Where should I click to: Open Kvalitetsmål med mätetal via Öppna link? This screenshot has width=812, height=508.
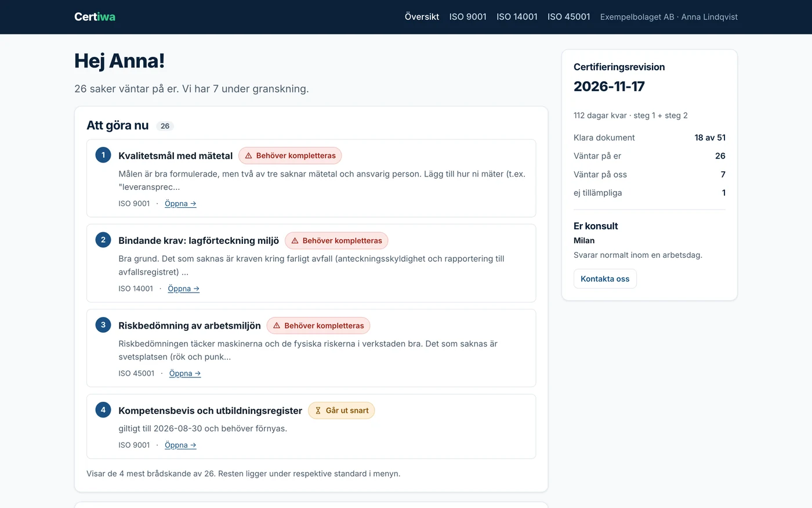[180, 204]
